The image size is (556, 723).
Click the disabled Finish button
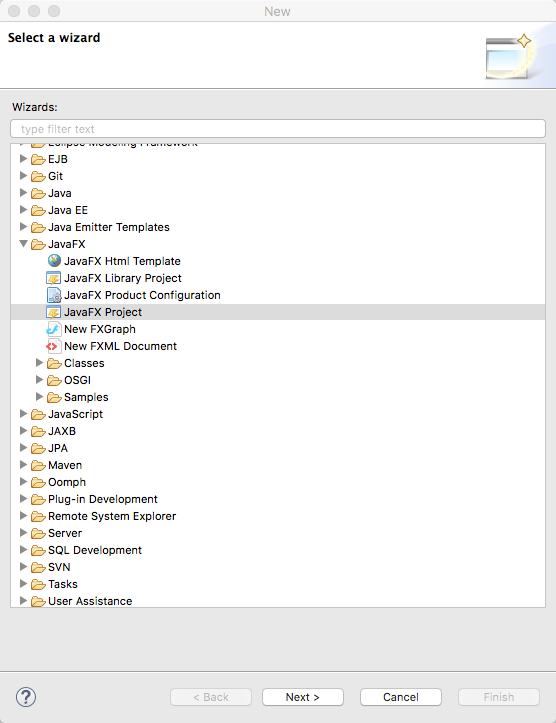498,697
